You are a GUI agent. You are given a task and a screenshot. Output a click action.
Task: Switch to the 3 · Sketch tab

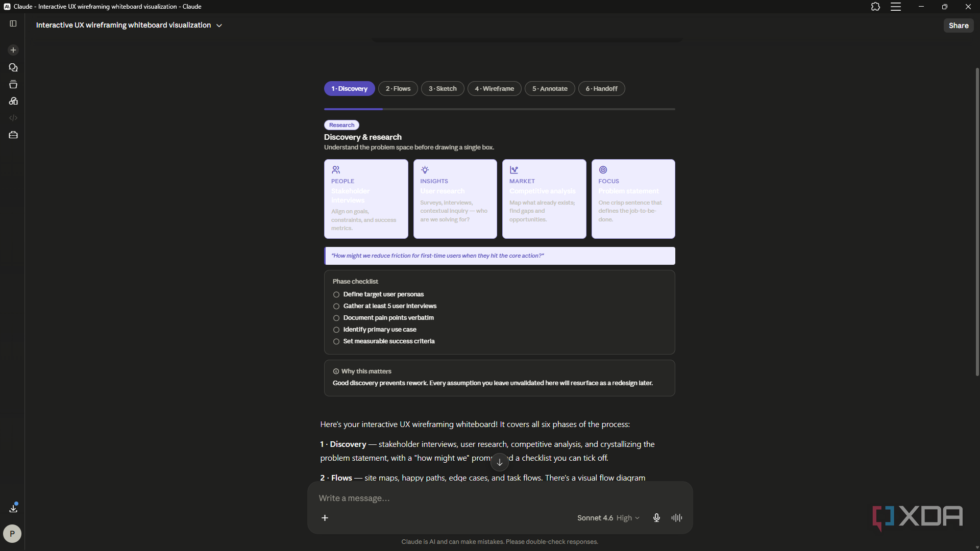(443, 89)
